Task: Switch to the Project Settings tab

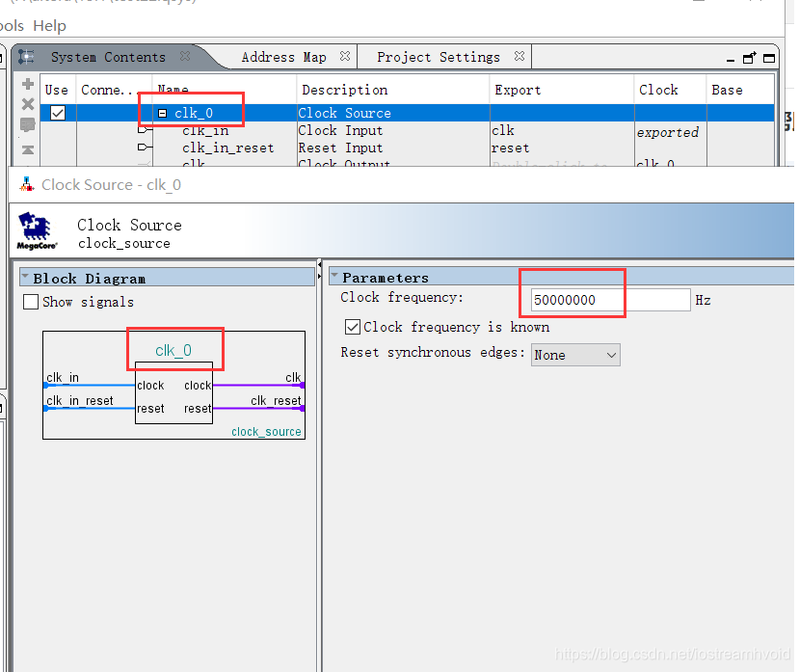Action: [439, 57]
